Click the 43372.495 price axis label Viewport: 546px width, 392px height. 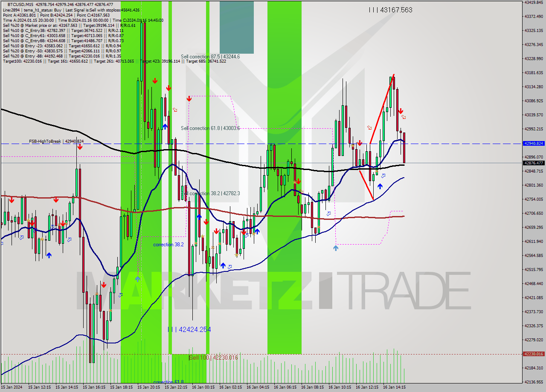tap(534, 16)
